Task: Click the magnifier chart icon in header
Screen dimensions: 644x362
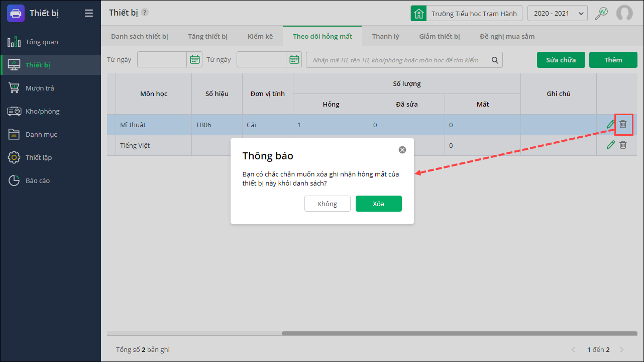Action: tap(601, 14)
